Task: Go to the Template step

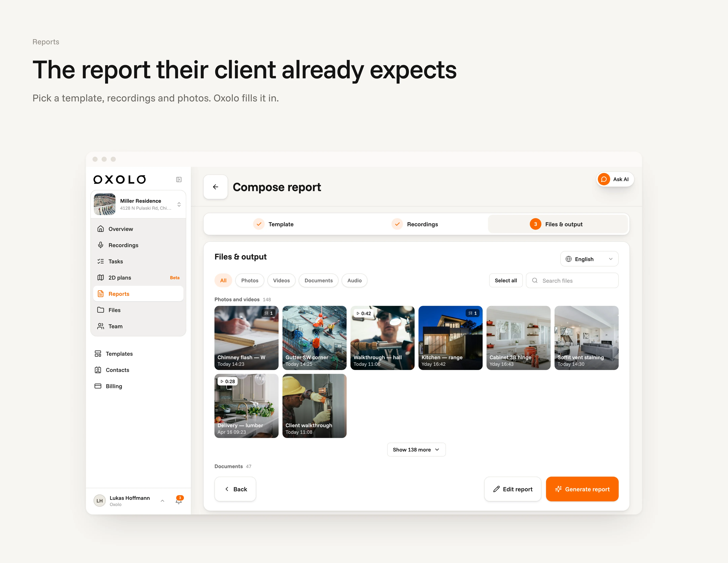Action: [273, 224]
